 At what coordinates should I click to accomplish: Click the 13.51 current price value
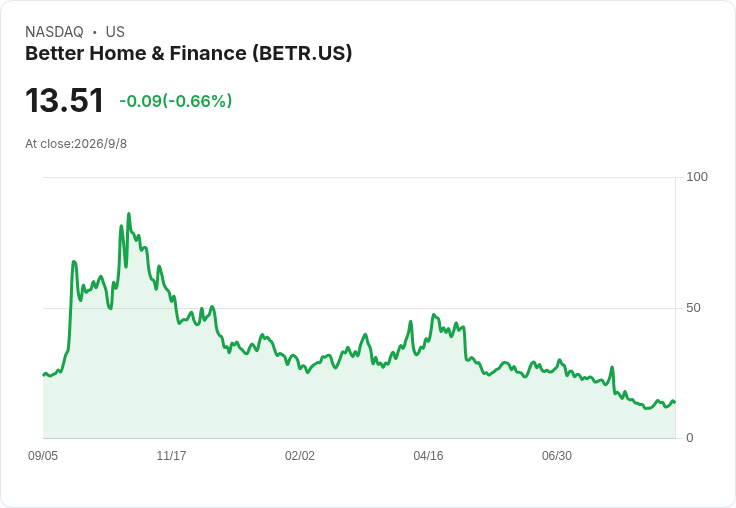click(x=64, y=100)
